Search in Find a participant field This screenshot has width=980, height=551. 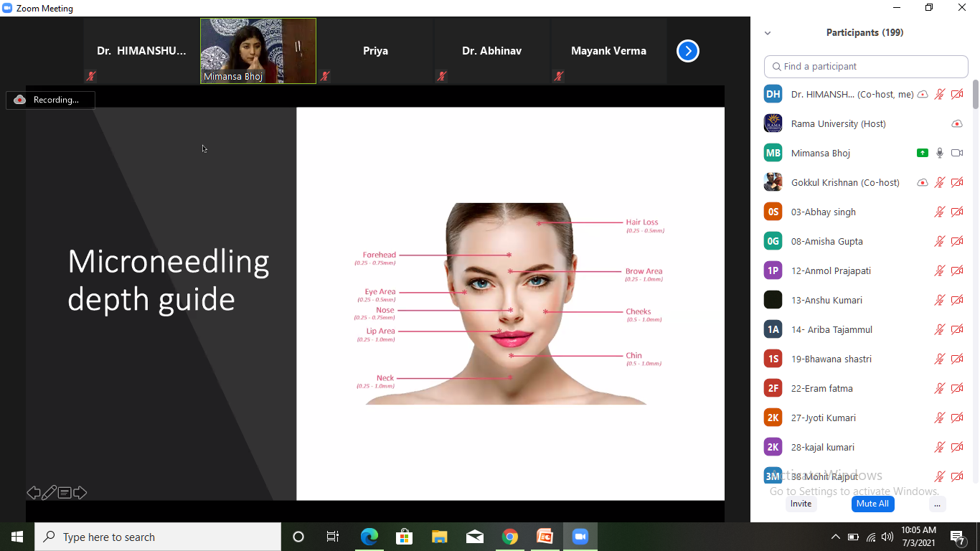pos(866,67)
